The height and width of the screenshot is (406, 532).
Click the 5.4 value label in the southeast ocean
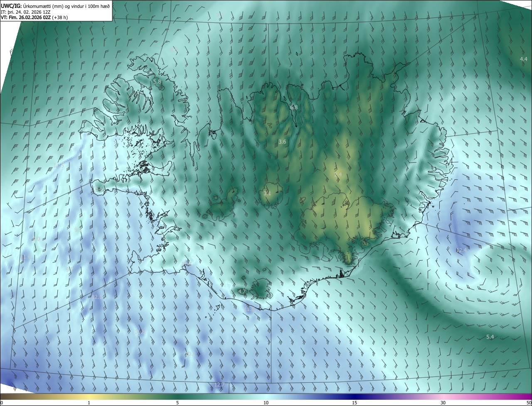click(x=490, y=337)
